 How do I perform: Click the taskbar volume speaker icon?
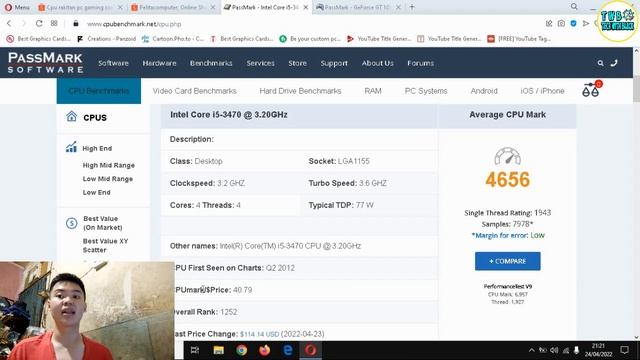click(554, 350)
